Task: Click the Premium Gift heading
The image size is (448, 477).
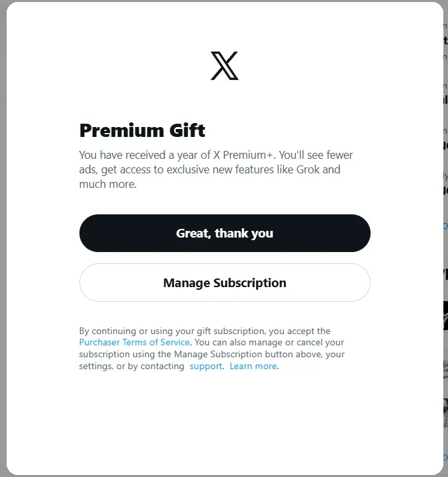Action: pyautogui.click(x=142, y=130)
